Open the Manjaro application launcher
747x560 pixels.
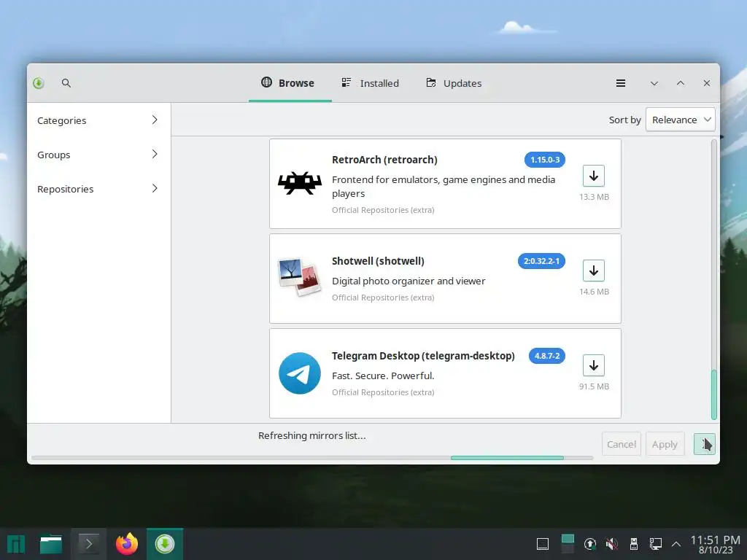coord(16,544)
